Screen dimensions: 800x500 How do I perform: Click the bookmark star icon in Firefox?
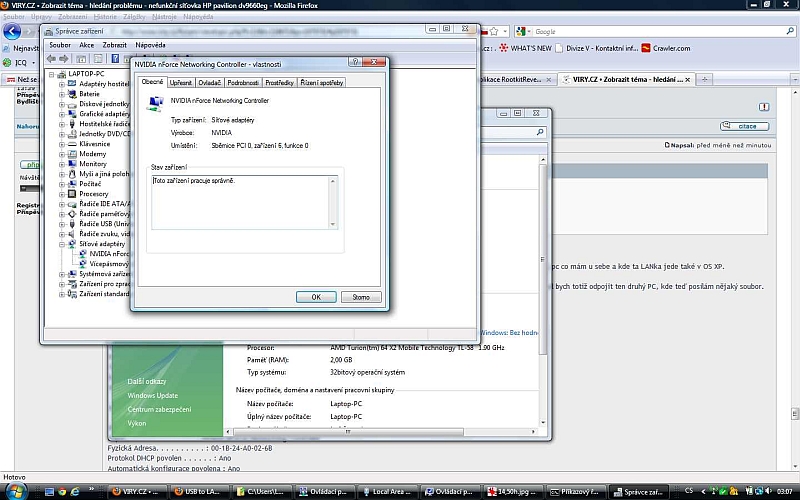click(494, 32)
